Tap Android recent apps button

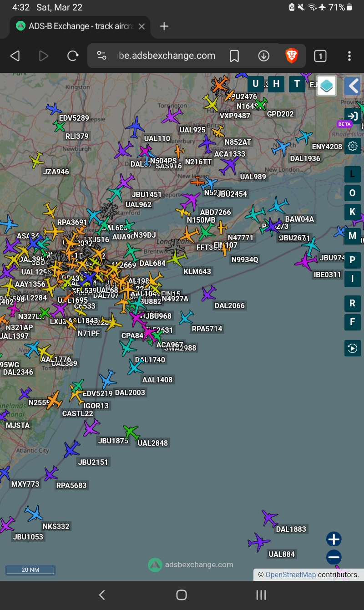click(x=261, y=595)
